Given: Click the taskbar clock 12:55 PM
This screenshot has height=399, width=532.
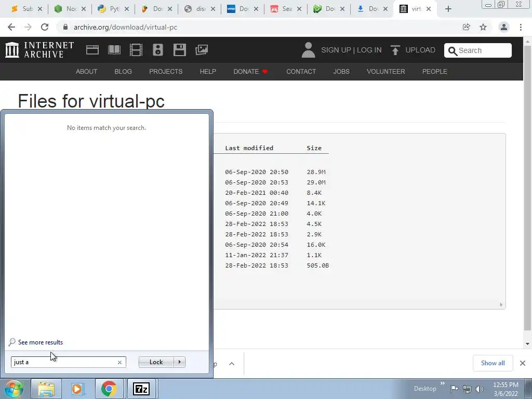Looking at the screenshot, I should tap(506, 385).
